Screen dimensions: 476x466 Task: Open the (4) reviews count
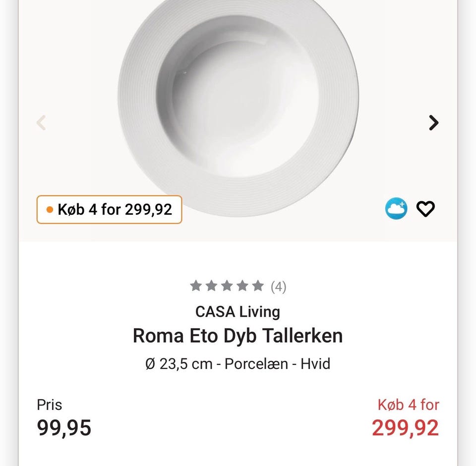[278, 287]
